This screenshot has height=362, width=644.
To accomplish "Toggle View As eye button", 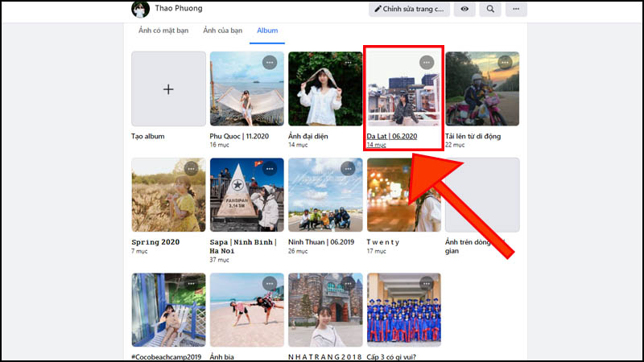I will [x=464, y=9].
